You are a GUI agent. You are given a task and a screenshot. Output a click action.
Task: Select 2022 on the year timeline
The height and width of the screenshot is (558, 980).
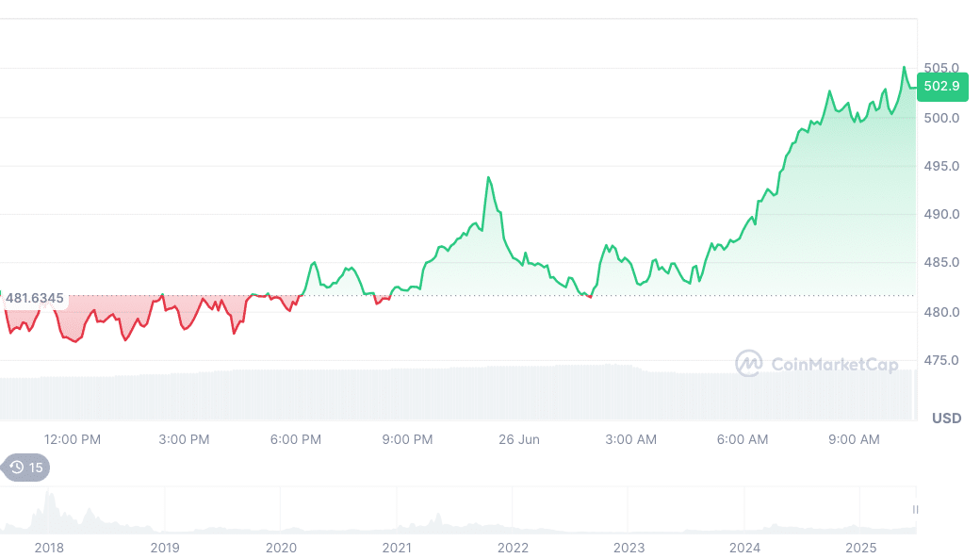click(x=513, y=548)
